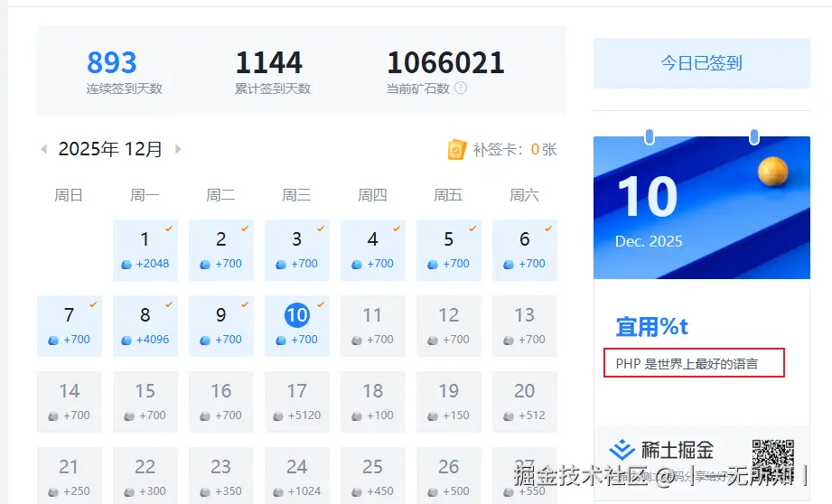Image resolution: width=832 pixels, height=504 pixels.
Task: Click the 宜用%t fortune heading
Action: point(651,327)
